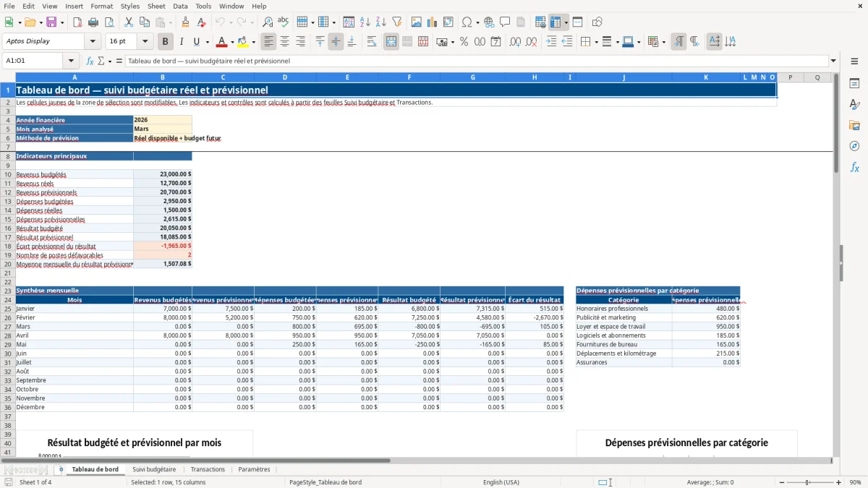The width and height of the screenshot is (868, 488).
Task: Open the Name Box dropdown arrow
Action: point(71,61)
